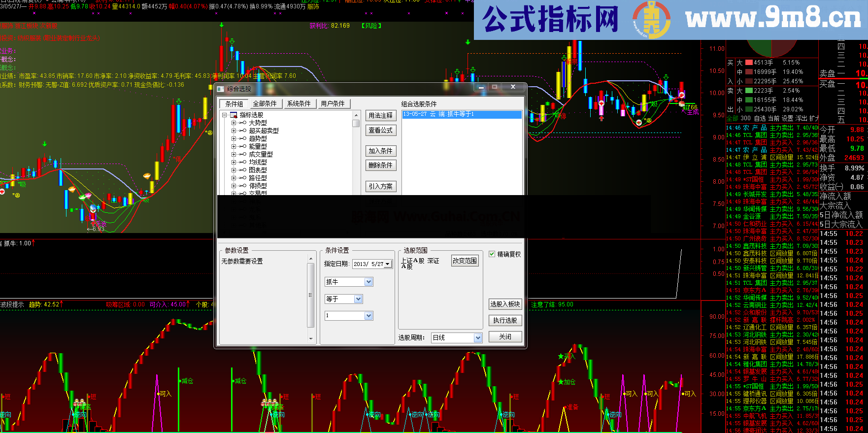
Task: Click the 停损型 indicator category icon
Action: pyautogui.click(x=242, y=186)
